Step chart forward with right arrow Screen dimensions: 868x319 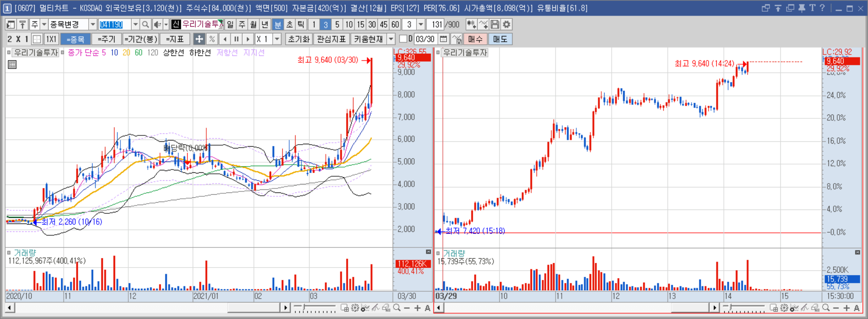point(248,39)
